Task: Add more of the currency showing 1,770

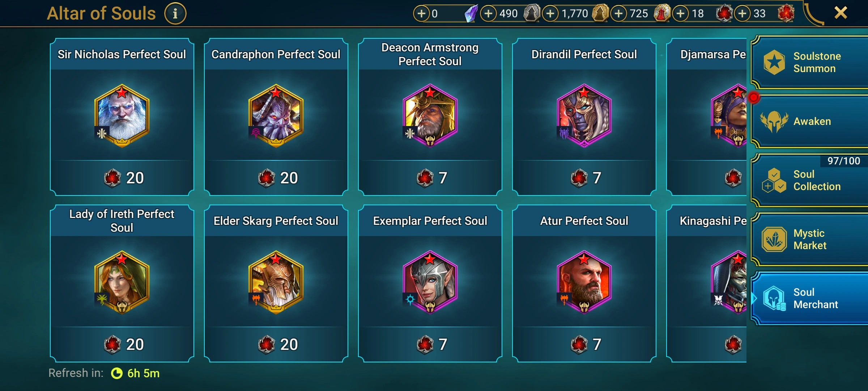Action: click(x=550, y=14)
